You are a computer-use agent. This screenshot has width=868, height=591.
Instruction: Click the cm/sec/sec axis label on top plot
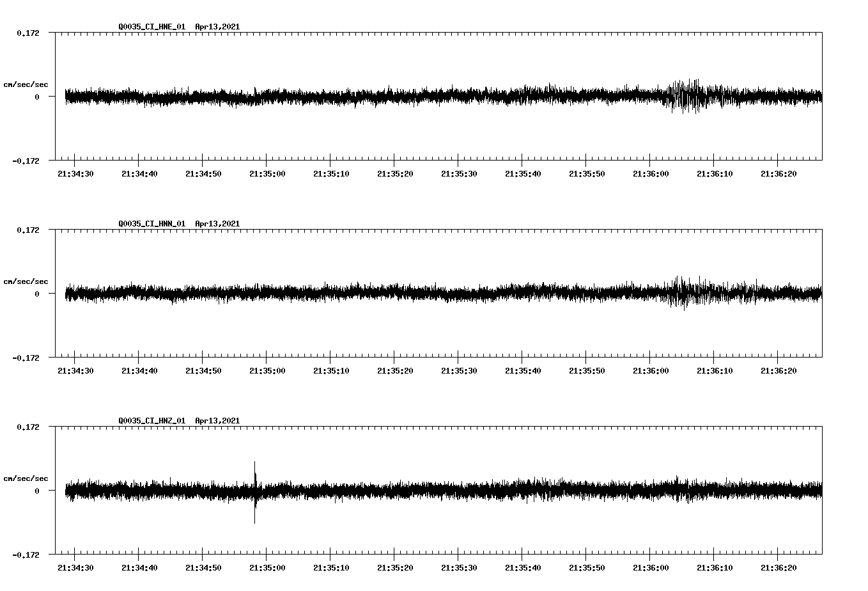click(26, 84)
